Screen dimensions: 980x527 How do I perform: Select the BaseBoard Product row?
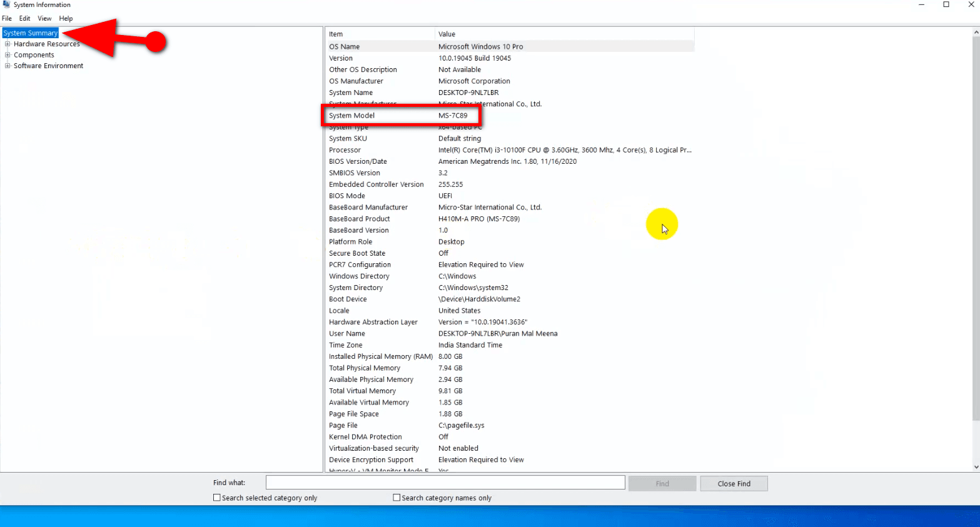510,219
